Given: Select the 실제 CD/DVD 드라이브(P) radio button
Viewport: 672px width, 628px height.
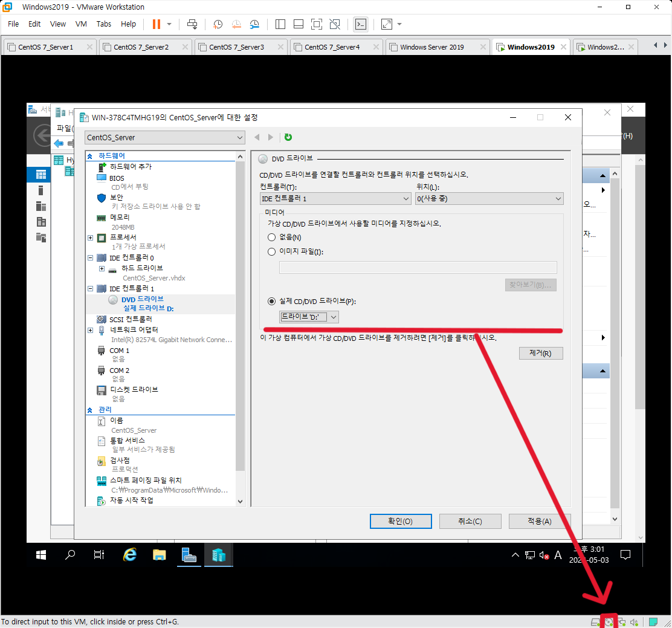Looking at the screenshot, I should click(x=272, y=302).
